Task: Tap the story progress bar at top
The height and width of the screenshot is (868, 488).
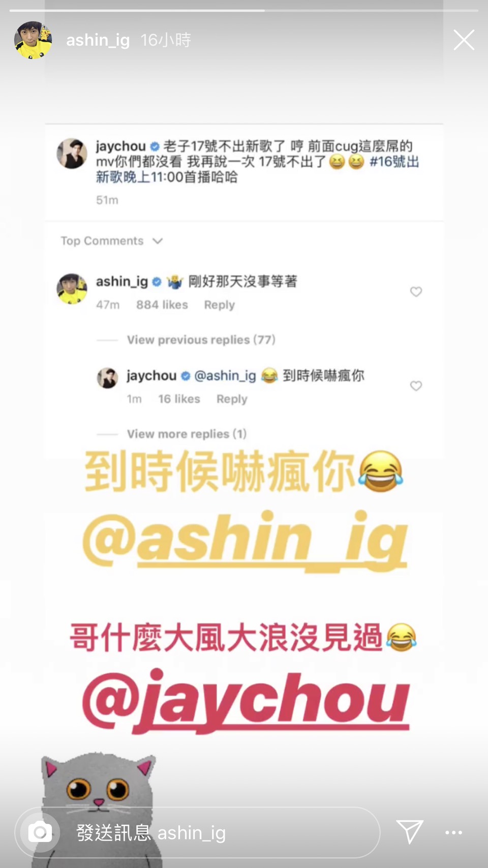Action: (x=244, y=10)
